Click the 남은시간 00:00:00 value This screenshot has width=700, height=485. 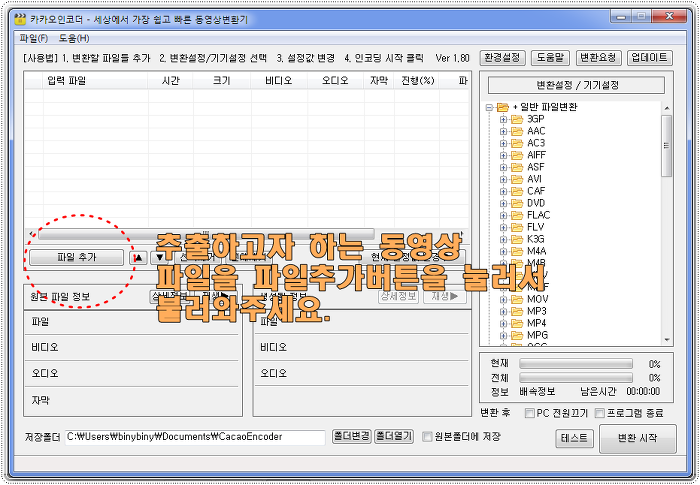coord(643,392)
